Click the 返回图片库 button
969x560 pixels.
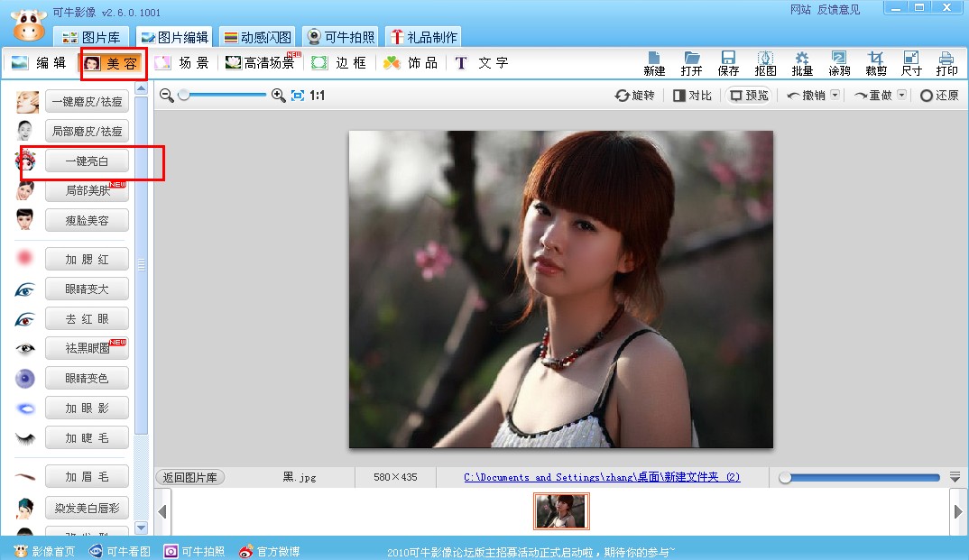(x=190, y=477)
